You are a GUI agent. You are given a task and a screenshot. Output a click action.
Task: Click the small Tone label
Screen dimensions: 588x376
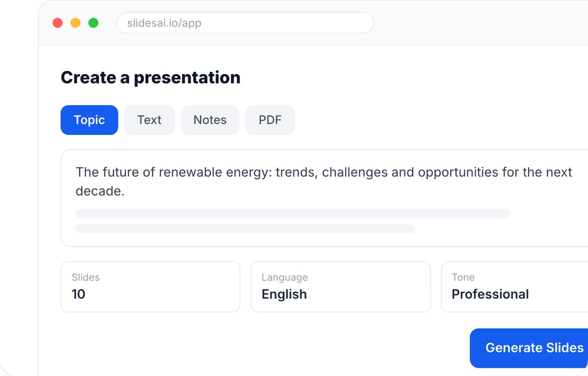pyautogui.click(x=463, y=278)
